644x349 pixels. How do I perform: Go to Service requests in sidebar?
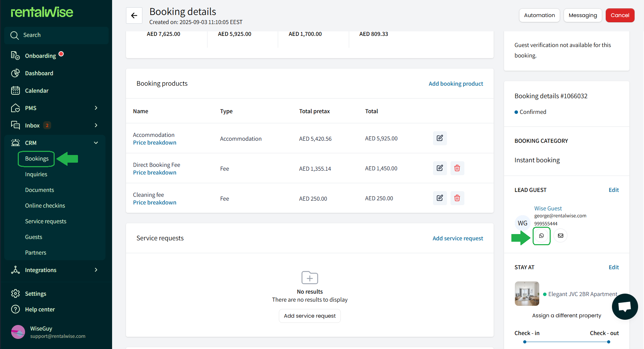point(46,222)
